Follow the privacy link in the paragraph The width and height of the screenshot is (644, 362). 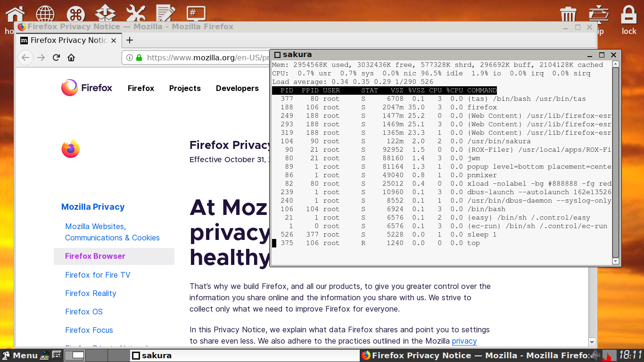pos(464,341)
